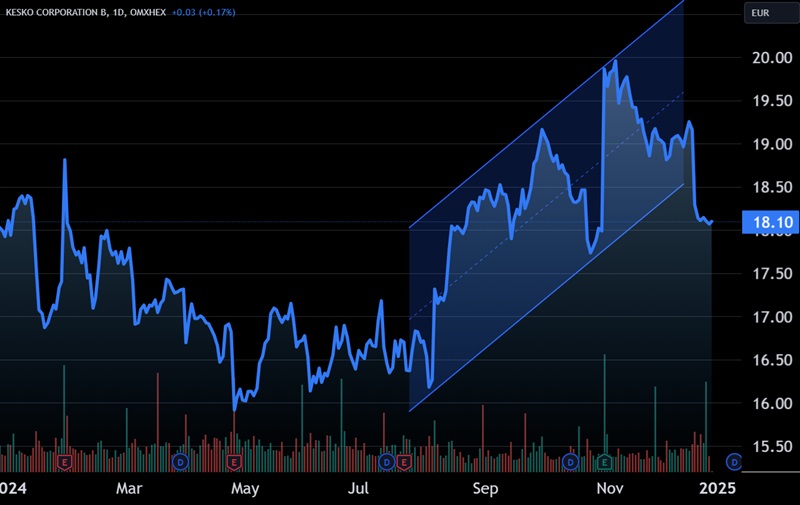Open the red earnings marker just before May
Screen dimensions: 800x505
[x=234, y=462]
